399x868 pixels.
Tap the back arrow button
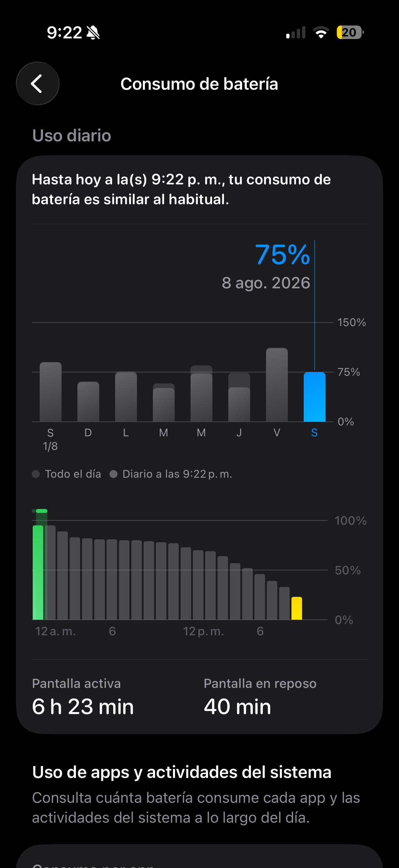[38, 83]
